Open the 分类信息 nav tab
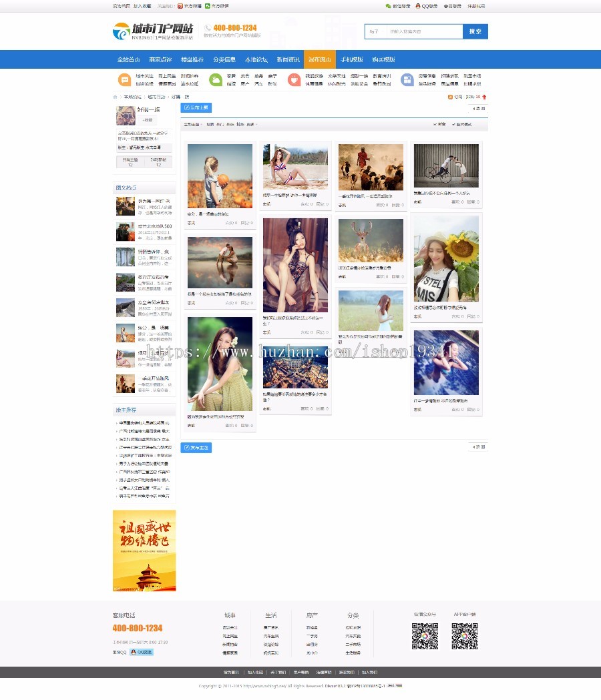 (224, 59)
